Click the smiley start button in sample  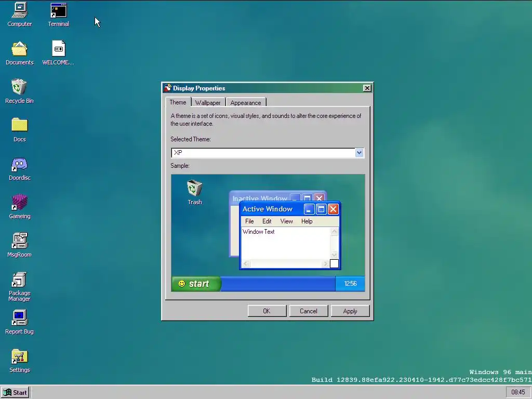[196, 284]
